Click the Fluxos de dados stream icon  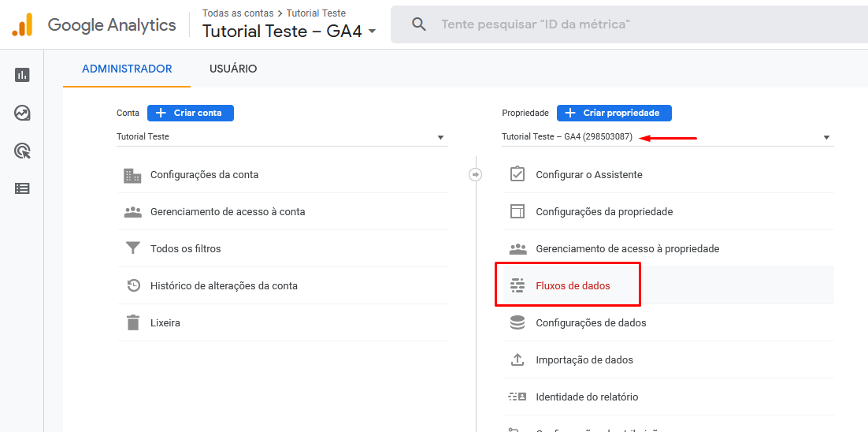[517, 286]
